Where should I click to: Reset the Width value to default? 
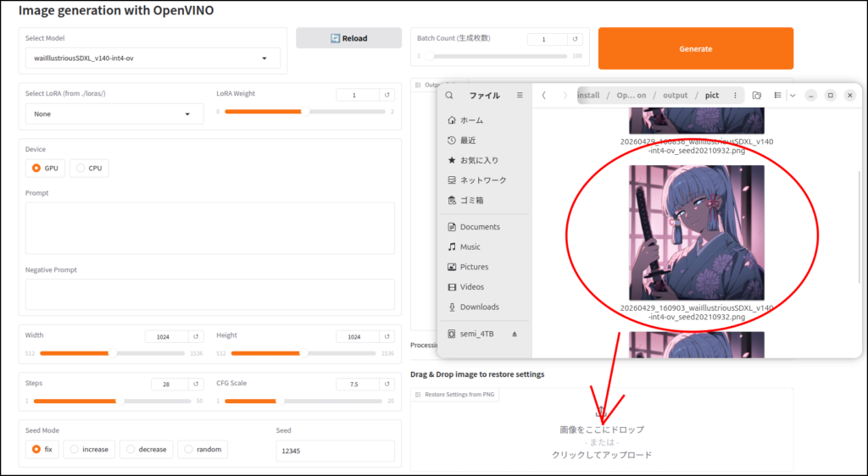pos(196,336)
